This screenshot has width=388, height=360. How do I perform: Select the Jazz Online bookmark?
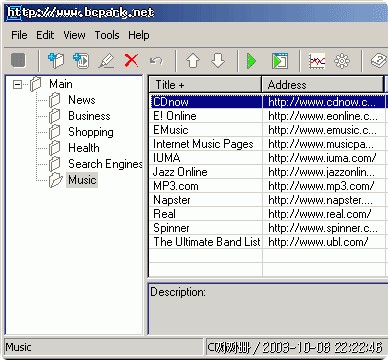click(180, 172)
